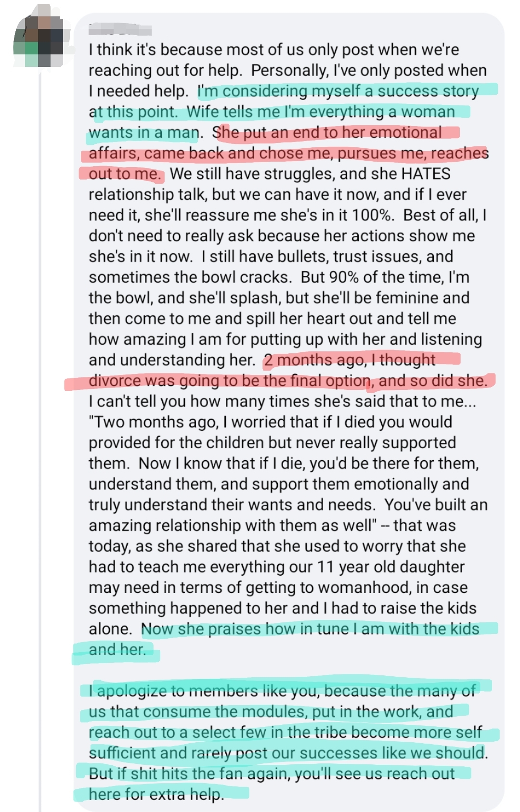The image size is (520, 812).
Task: Click the line "amazing relationship with them as well"
Action: click(x=232, y=526)
